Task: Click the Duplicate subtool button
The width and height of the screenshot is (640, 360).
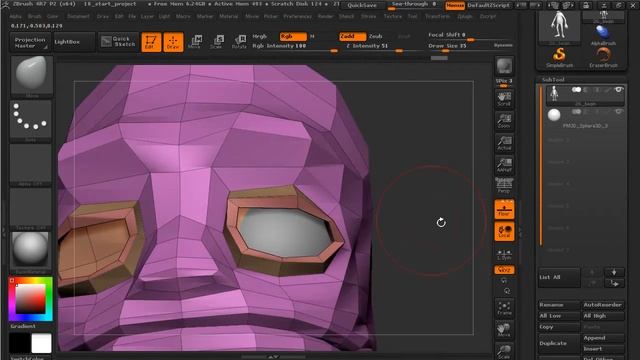Action: tap(558, 343)
